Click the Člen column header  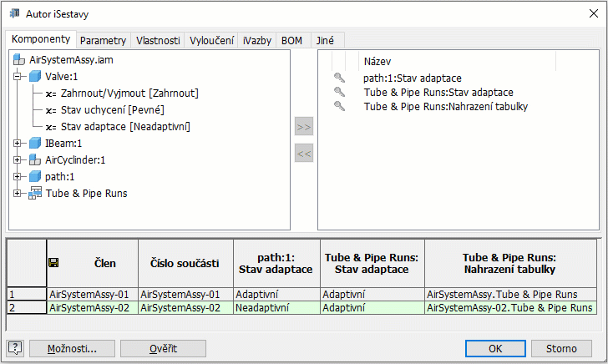pos(93,263)
